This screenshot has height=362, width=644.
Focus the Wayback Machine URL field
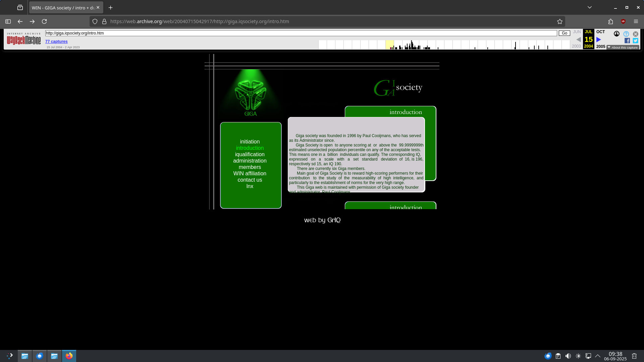click(301, 33)
